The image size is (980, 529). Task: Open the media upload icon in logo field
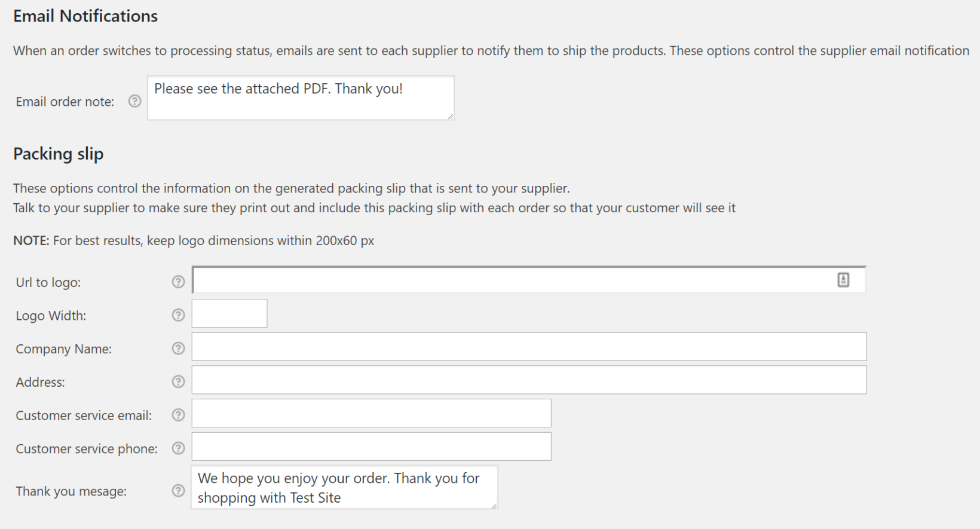843,279
